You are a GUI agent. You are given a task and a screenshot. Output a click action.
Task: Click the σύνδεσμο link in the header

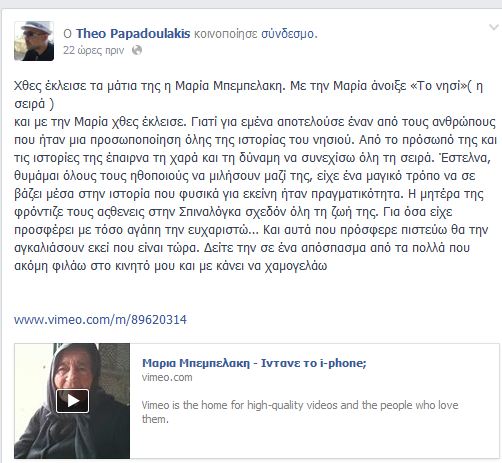tap(288, 34)
